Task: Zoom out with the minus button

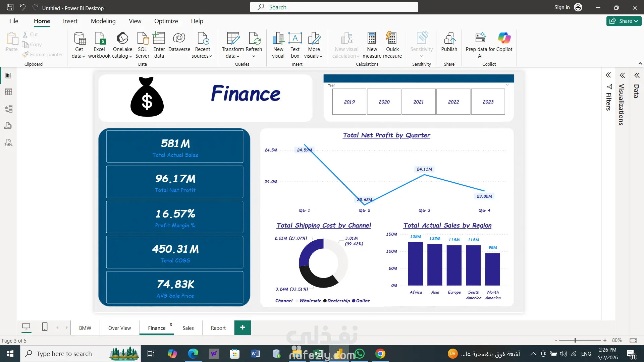Action: point(556,340)
